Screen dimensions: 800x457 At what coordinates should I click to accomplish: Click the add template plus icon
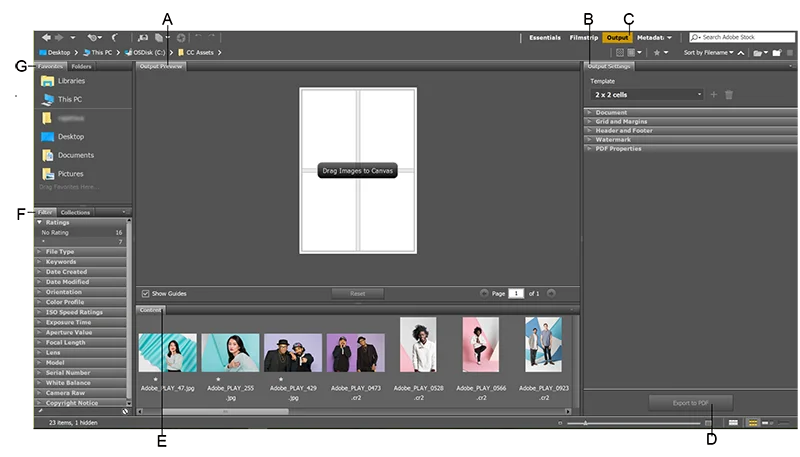[713, 94]
